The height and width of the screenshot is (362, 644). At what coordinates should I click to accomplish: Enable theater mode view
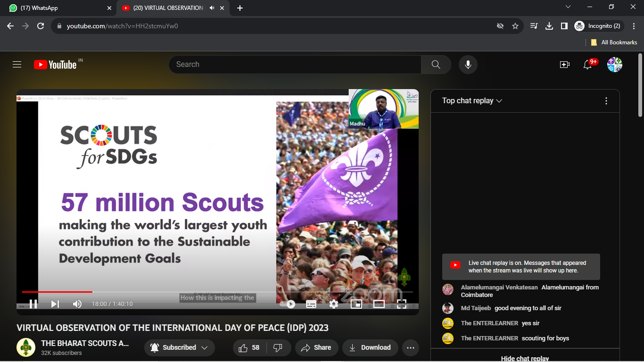[x=379, y=304]
